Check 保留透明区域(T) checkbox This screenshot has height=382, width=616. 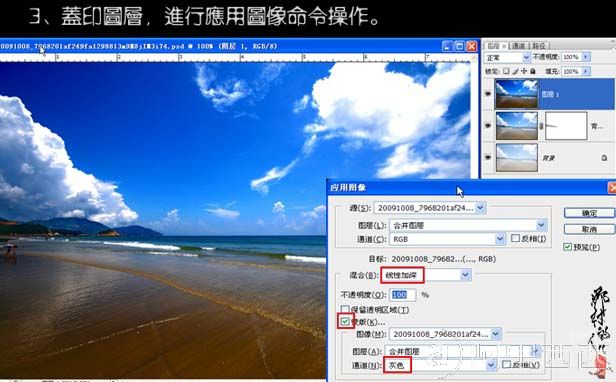tap(345, 309)
